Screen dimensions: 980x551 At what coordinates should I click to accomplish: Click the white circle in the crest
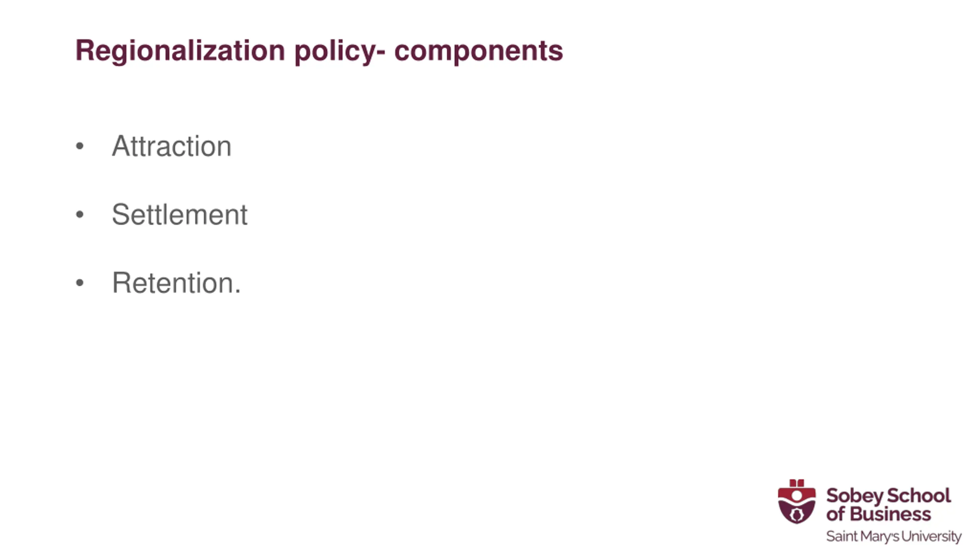797,496
